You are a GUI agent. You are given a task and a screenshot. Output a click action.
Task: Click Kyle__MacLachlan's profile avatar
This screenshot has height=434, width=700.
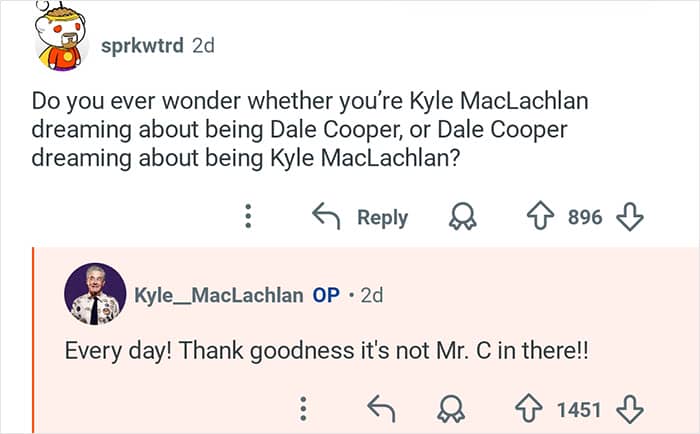[95, 295]
